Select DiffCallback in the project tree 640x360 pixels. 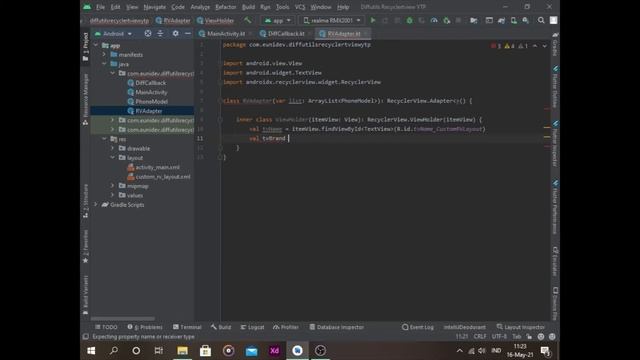coord(151,82)
